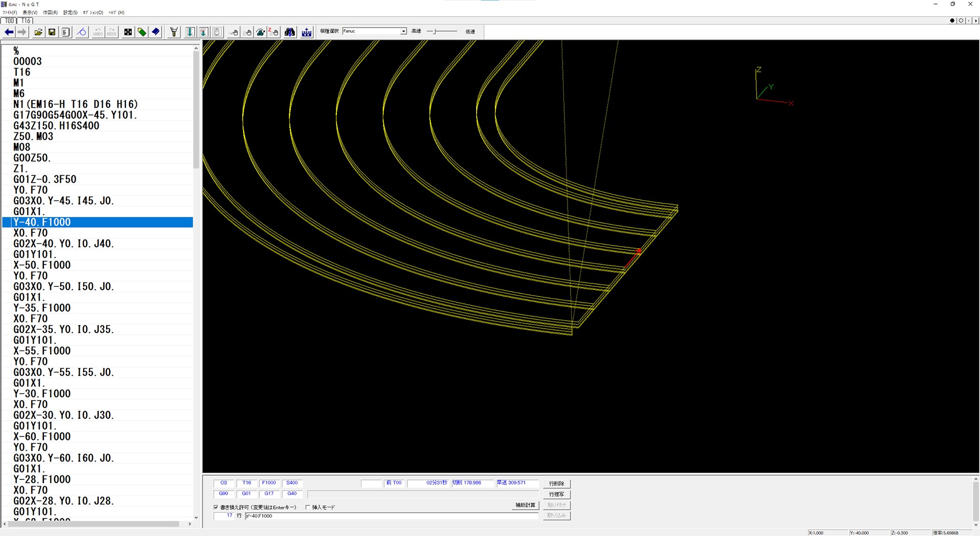The height and width of the screenshot is (536, 980).
Task: Click the simulation speed slider handle
Action: [x=435, y=32]
